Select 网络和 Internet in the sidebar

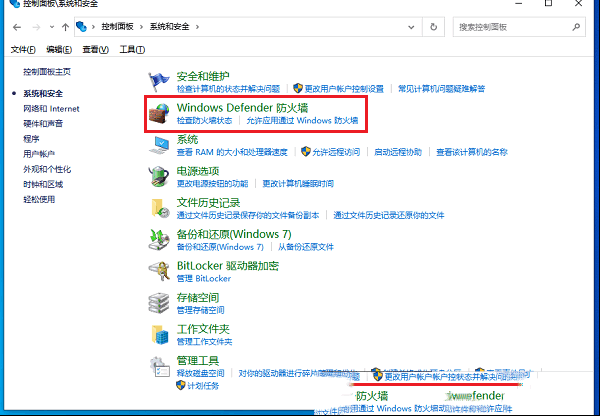coord(51,109)
